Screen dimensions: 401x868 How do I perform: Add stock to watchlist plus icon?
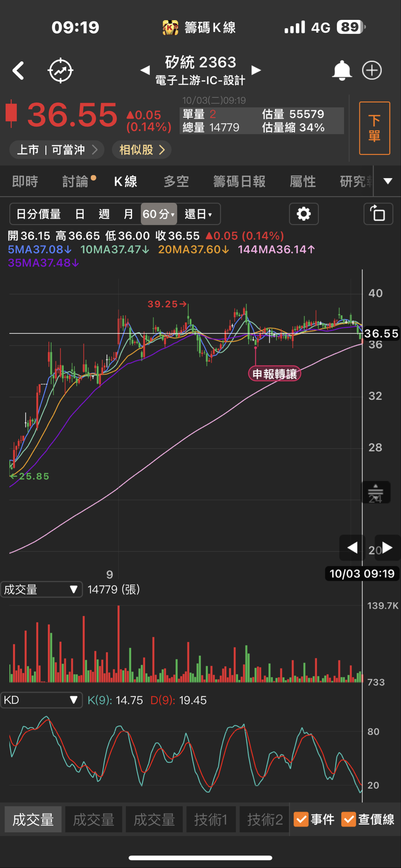372,71
